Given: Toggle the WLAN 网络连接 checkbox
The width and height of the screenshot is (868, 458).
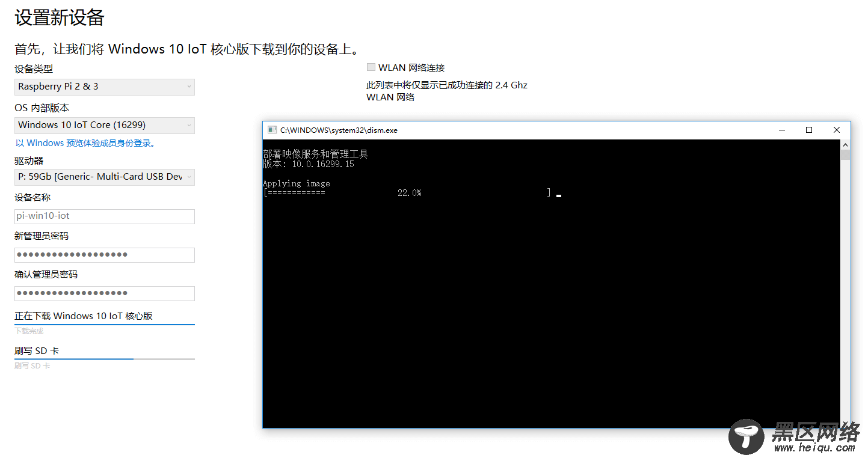Looking at the screenshot, I should (371, 67).
